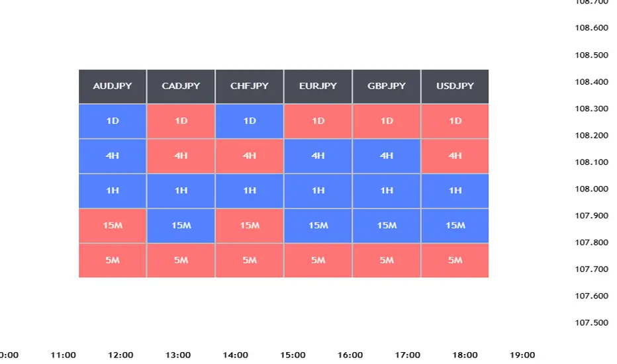Click the 5M cell under CADJPY
The height and width of the screenshot is (364, 617).
181,260
